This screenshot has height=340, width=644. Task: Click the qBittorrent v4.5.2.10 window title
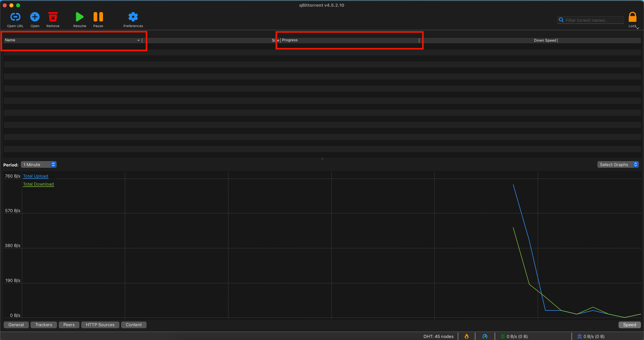pos(322,5)
